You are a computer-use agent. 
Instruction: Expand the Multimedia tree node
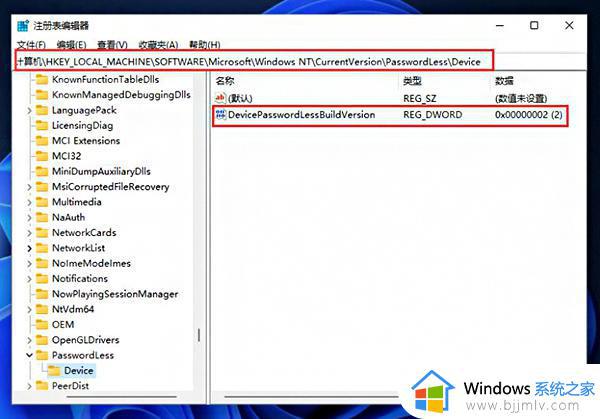click(x=29, y=202)
